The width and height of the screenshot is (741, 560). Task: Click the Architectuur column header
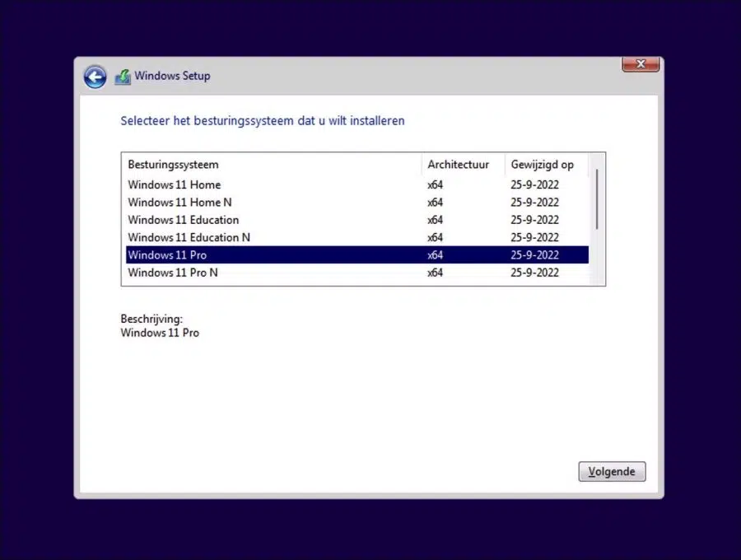tap(463, 165)
